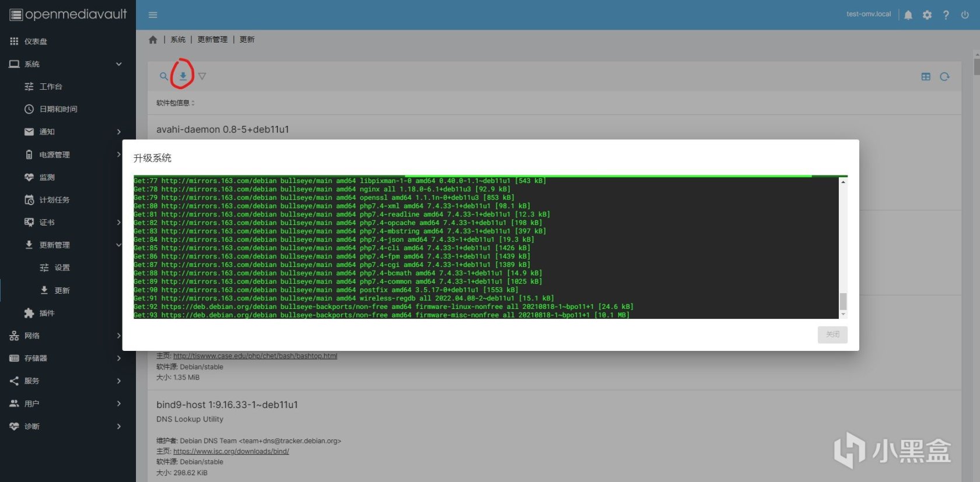
Task: Click the terminal output scrollbar thumb
Action: (x=843, y=301)
